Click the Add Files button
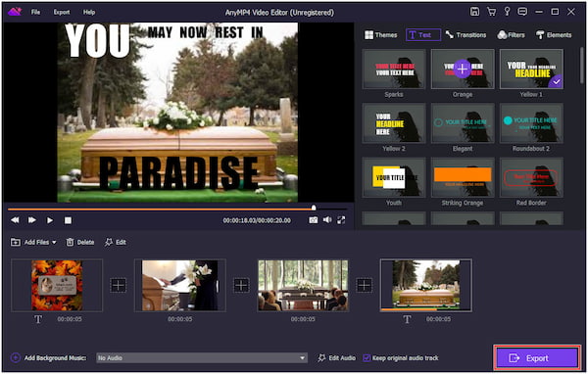 (30, 243)
